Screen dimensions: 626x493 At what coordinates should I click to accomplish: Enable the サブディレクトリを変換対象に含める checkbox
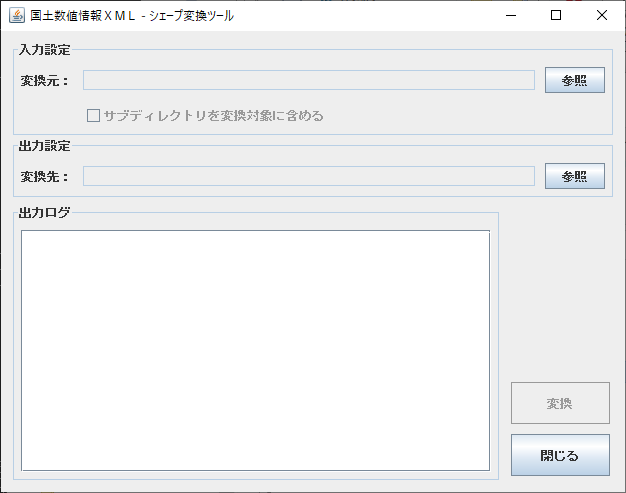pos(94,115)
